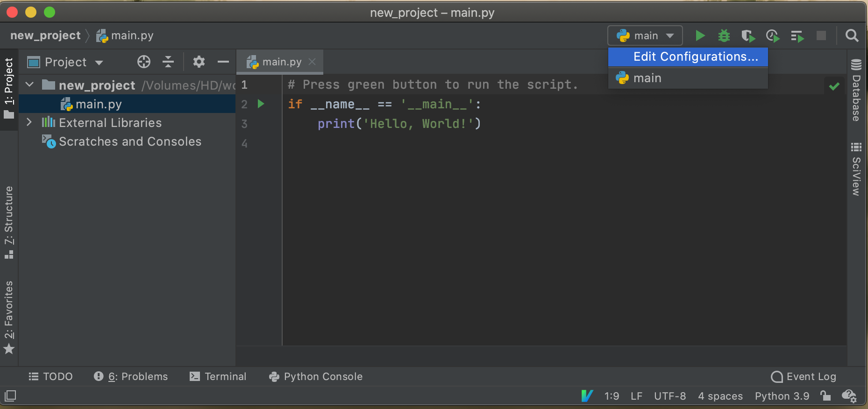The image size is (868, 409).
Task: Open Project panel gear settings
Action: pyautogui.click(x=199, y=62)
